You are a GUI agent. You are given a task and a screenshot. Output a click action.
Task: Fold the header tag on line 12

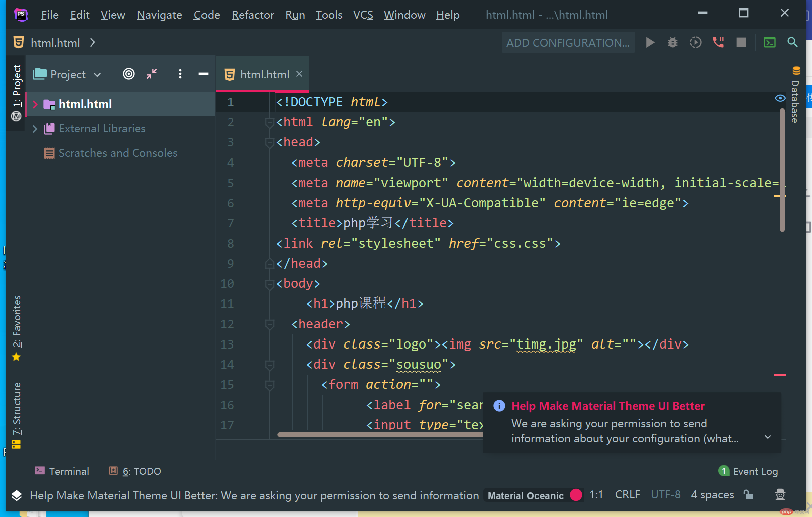(x=270, y=324)
